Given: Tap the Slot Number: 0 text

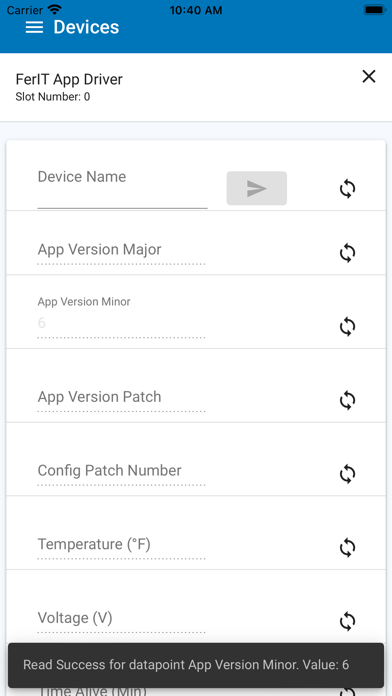Looking at the screenshot, I should point(52,96).
